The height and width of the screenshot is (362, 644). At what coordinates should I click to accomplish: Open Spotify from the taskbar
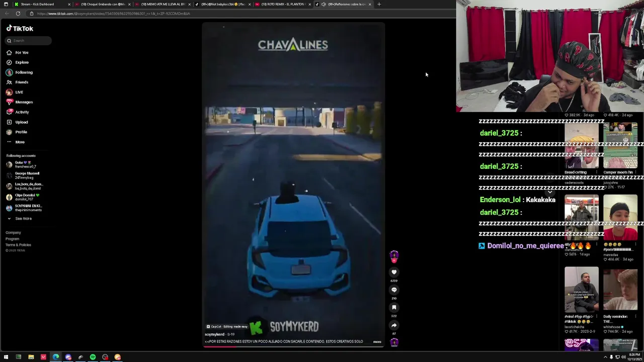click(93, 357)
